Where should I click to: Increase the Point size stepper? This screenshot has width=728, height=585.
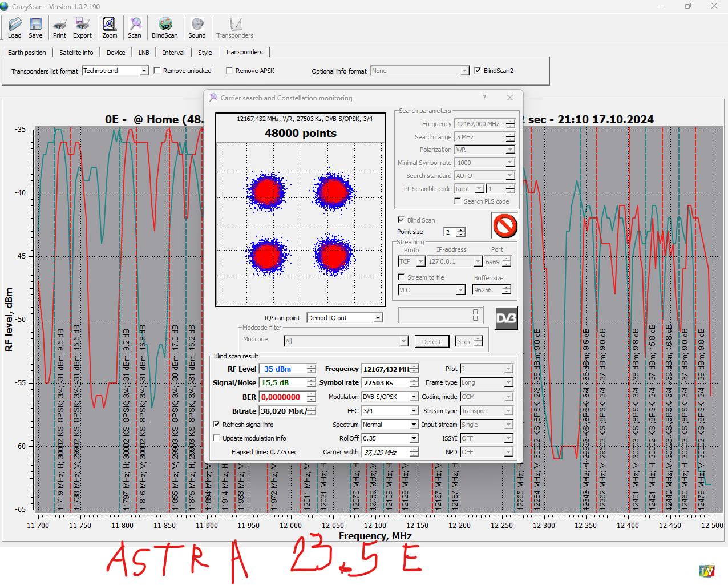click(x=461, y=229)
